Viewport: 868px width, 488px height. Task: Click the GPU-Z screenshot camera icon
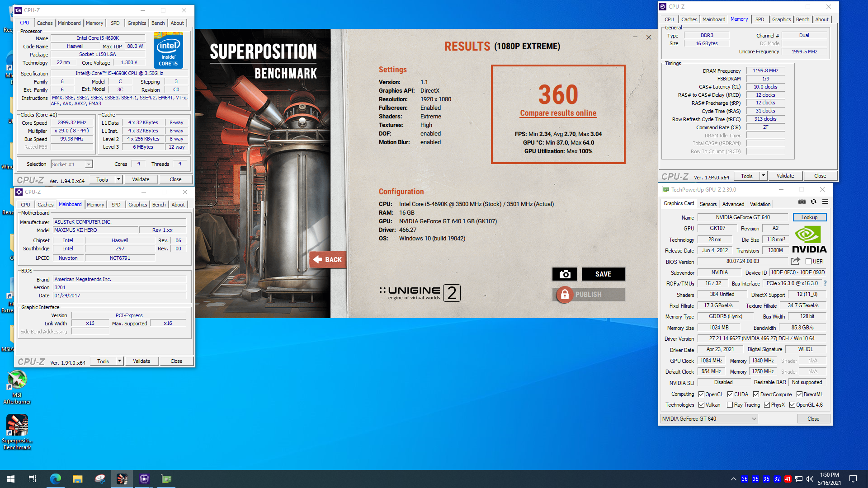tap(802, 202)
